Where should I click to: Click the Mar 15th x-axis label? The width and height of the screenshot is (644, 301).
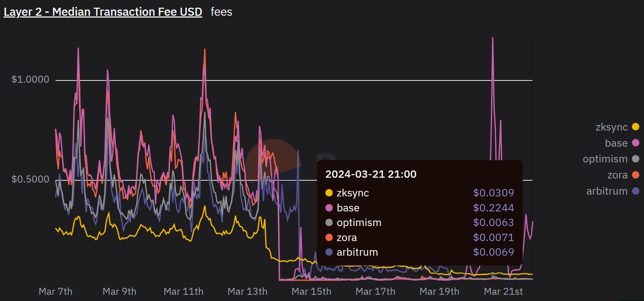[x=311, y=291]
